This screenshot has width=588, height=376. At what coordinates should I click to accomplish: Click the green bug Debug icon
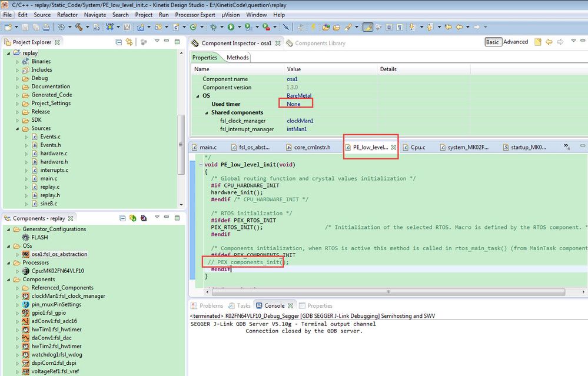coord(214,27)
